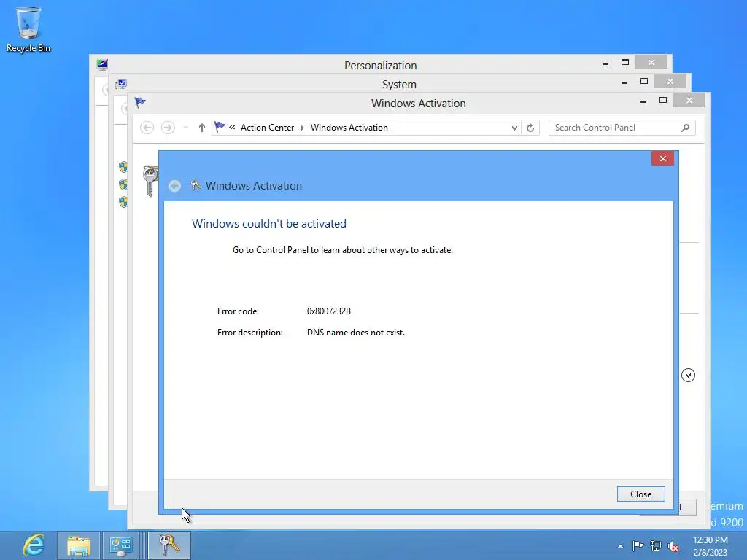
Task: Click the 'Error description:' label
Action: [x=249, y=332]
